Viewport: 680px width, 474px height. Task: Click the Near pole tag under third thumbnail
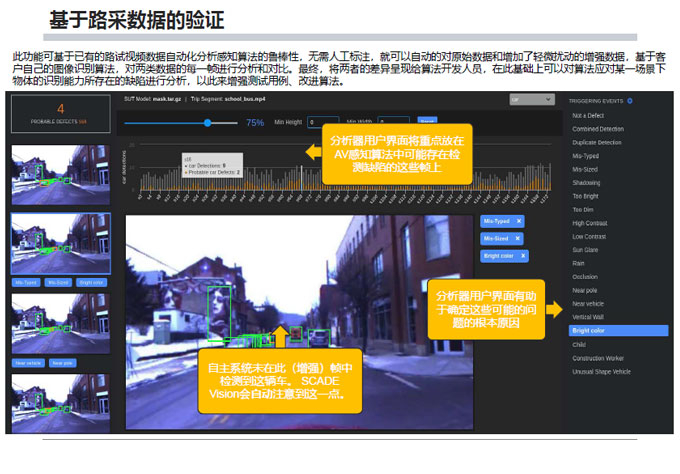[61, 362]
